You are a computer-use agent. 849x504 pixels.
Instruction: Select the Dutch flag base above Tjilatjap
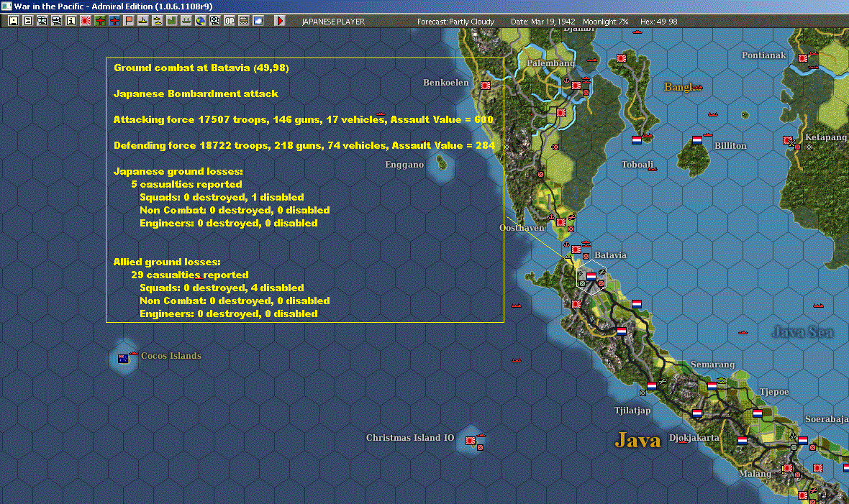tap(652, 386)
